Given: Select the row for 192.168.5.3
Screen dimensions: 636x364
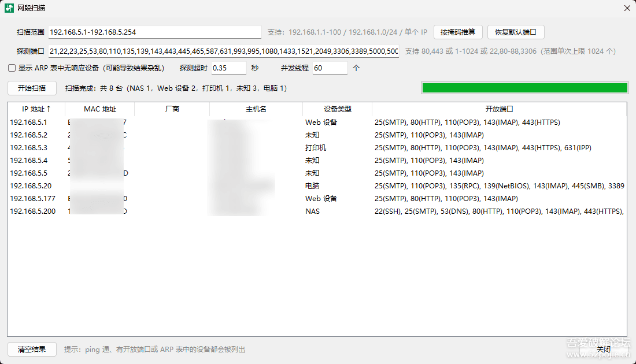Looking at the screenshot, I should pyautogui.click(x=317, y=147).
